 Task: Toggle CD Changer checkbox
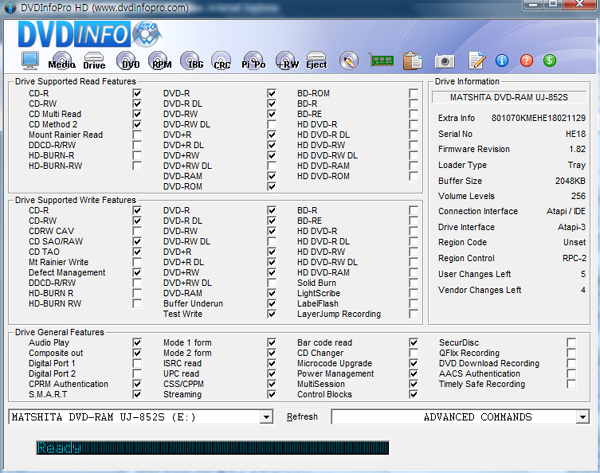tap(413, 353)
